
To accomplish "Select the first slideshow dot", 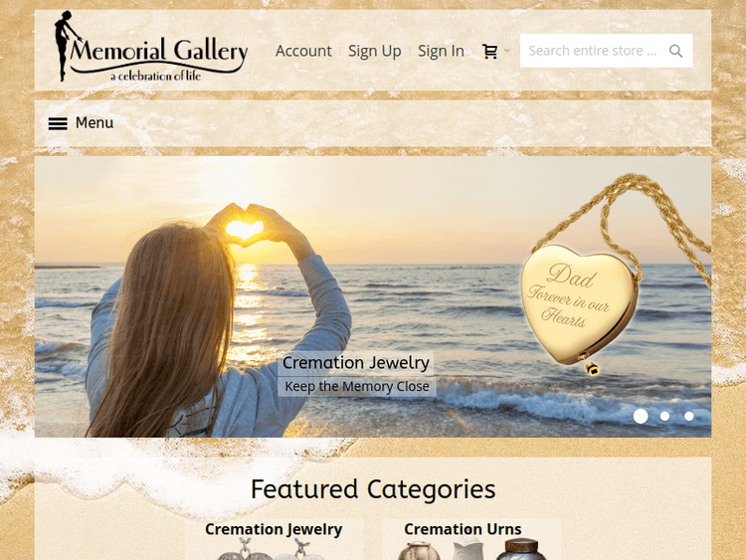I will pyautogui.click(x=641, y=416).
